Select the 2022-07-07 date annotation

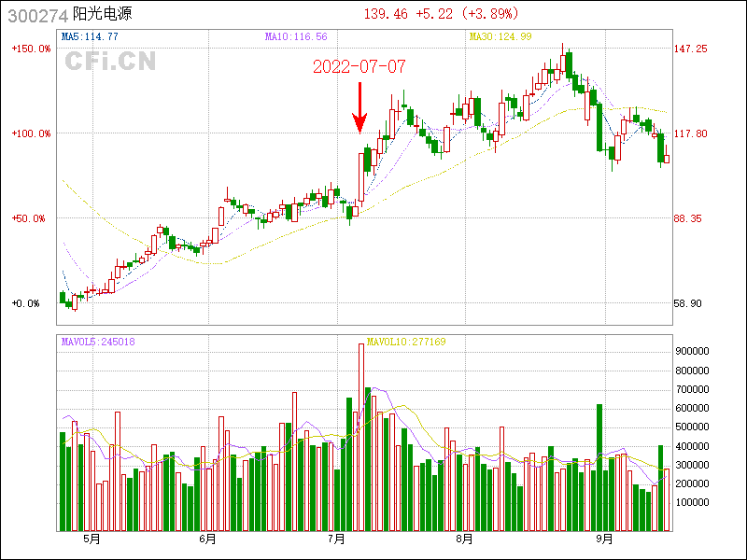[359, 66]
